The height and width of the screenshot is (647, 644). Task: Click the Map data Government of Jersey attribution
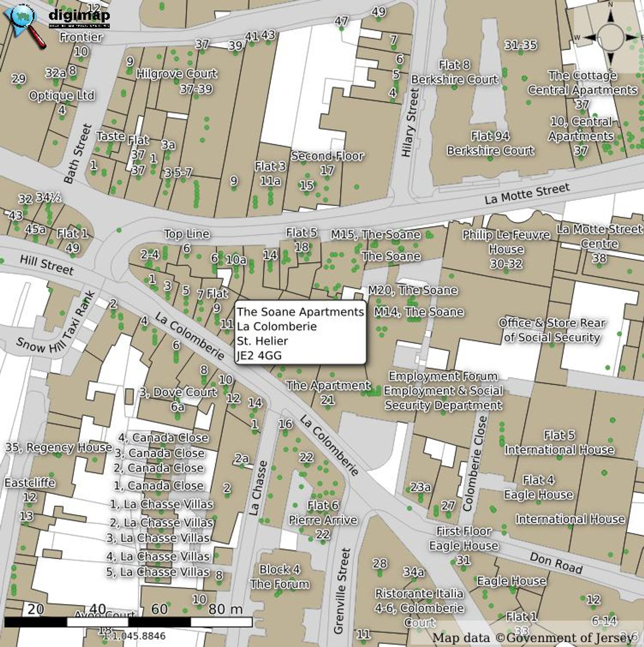tap(537, 637)
